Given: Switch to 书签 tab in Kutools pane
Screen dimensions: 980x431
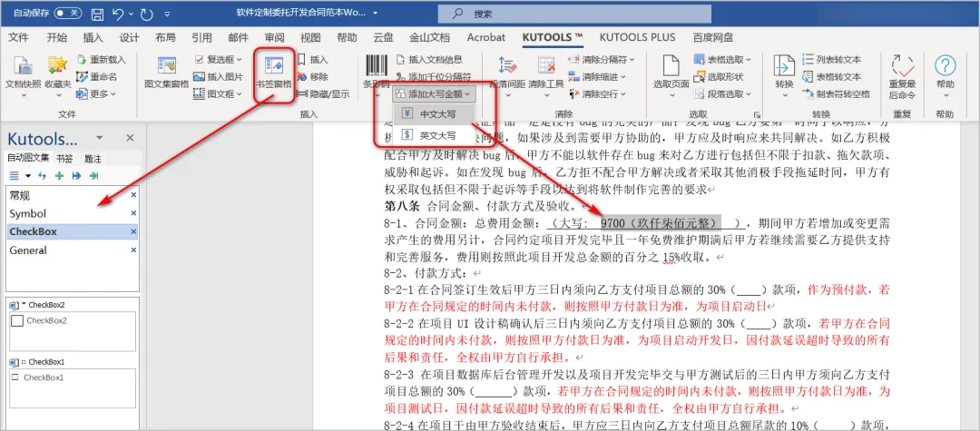Looking at the screenshot, I should pyautogui.click(x=64, y=159).
